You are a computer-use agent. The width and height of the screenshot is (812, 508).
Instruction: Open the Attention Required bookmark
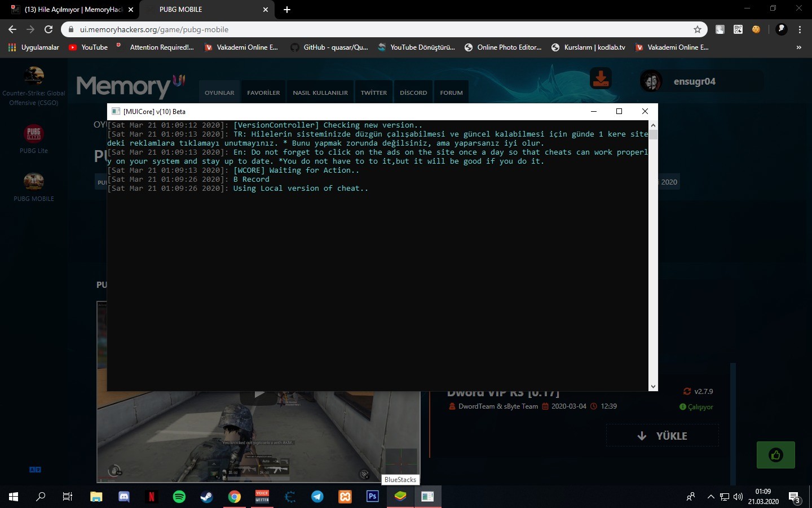click(x=155, y=47)
